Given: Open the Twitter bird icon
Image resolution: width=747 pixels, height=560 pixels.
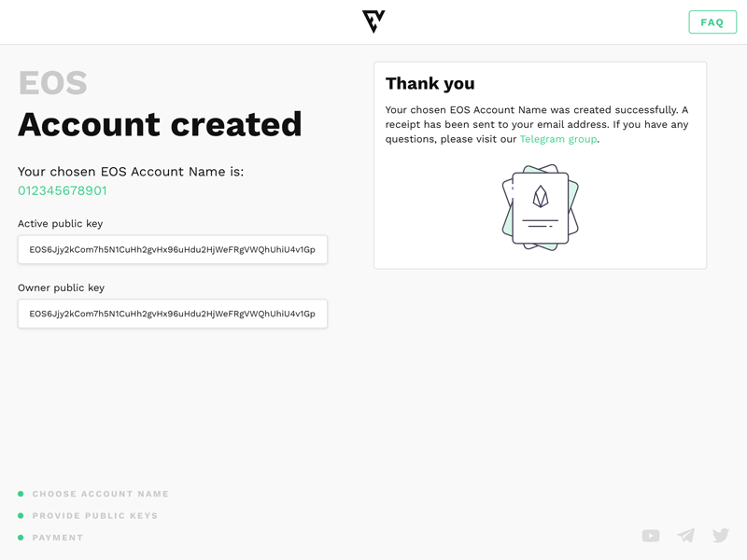Looking at the screenshot, I should pyautogui.click(x=720, y=535).
